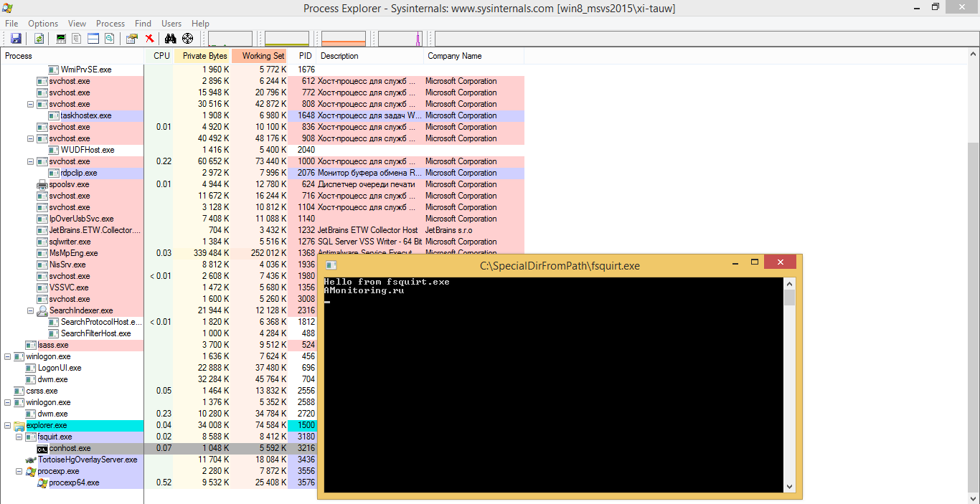Click the yellow commit history mini graph
The image size is (980, 504).
click(x=287, y=39)
